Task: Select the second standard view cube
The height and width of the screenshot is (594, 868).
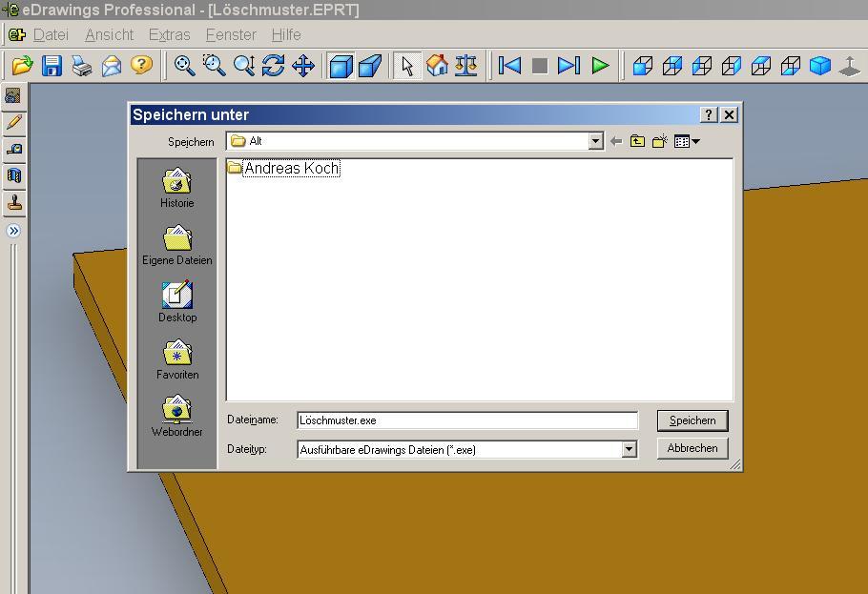Action: (672, 66)
